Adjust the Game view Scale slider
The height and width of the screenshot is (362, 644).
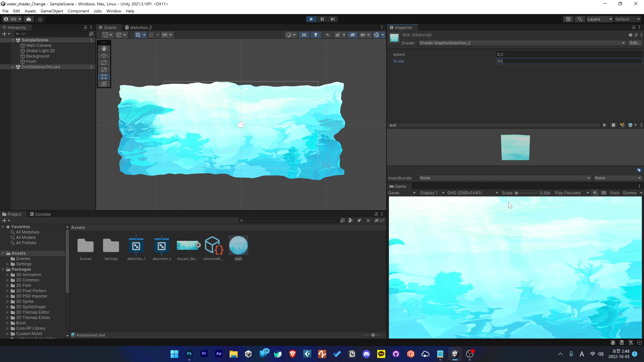[x=516, y=193]
